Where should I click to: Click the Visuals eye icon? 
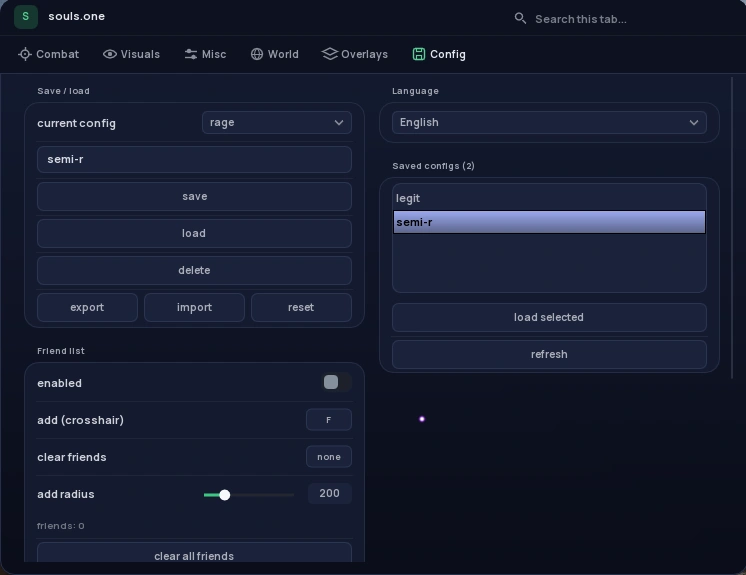110,54
